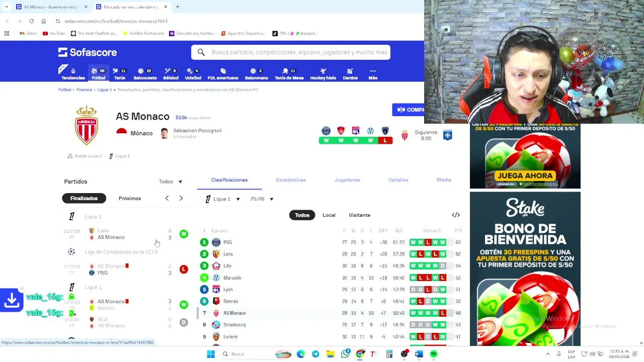Open the browser apps grid
Image resolution: width=644 pixels, height=362 pixels.
[x=7, y=33]
